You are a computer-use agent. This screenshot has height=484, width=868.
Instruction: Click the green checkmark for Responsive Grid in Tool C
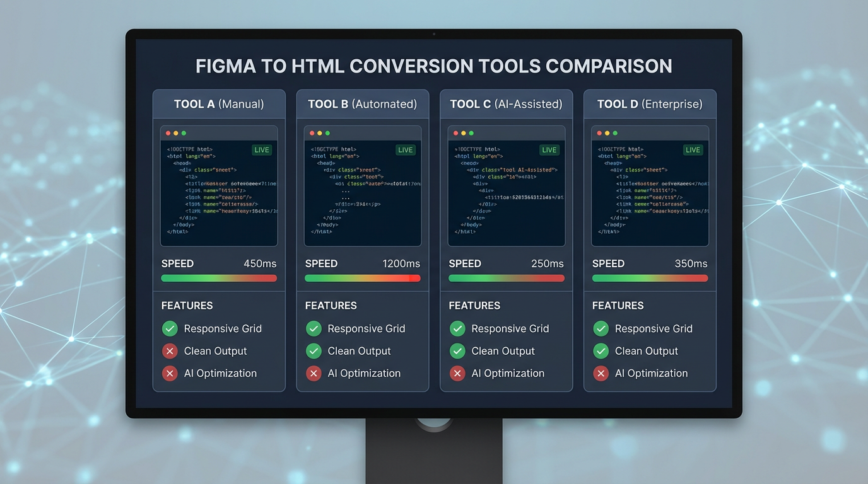(x=457, y=328)
